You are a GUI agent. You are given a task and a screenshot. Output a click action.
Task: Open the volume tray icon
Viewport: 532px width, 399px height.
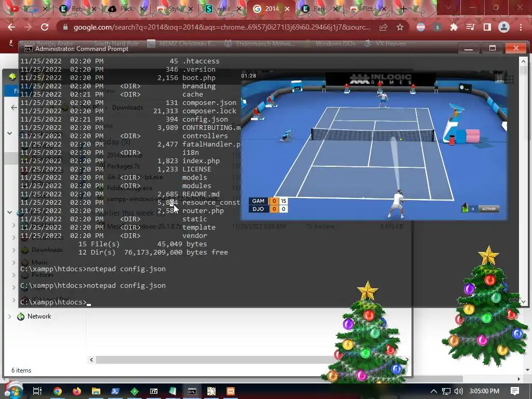point(458,391)
